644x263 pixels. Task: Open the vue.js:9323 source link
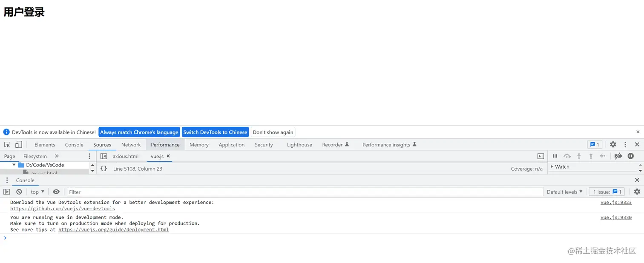click(x=616, y=203)
